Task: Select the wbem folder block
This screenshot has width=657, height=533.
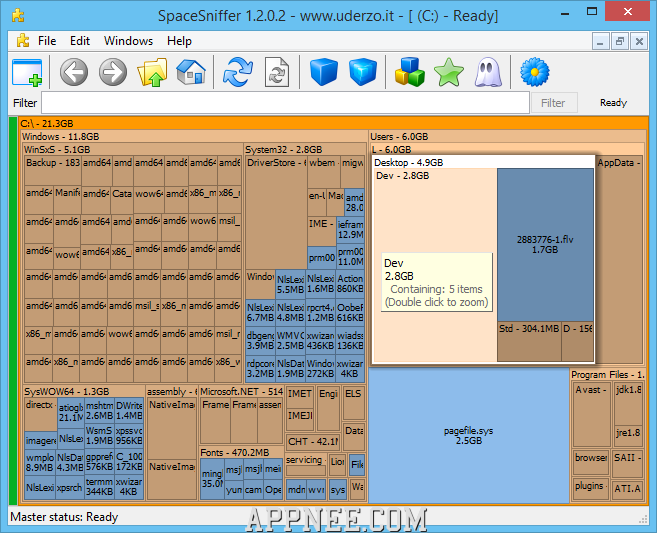Action: [x=323, y=172]
